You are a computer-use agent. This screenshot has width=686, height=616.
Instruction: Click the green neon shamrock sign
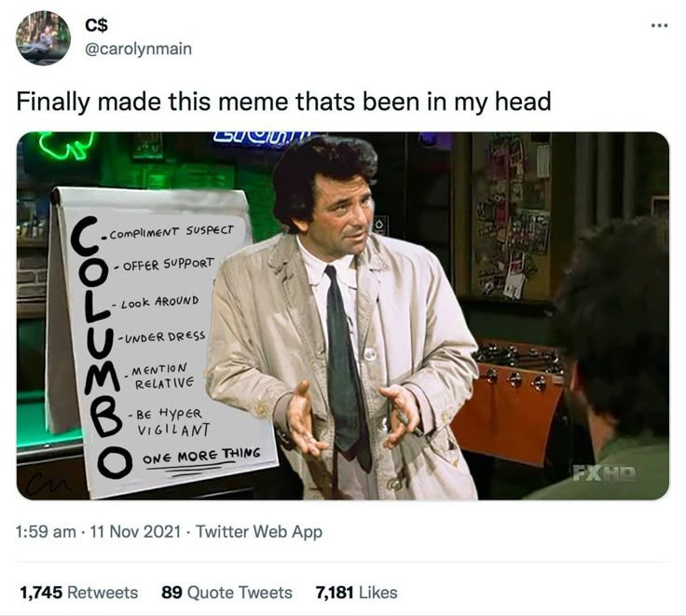coord(67,144)
